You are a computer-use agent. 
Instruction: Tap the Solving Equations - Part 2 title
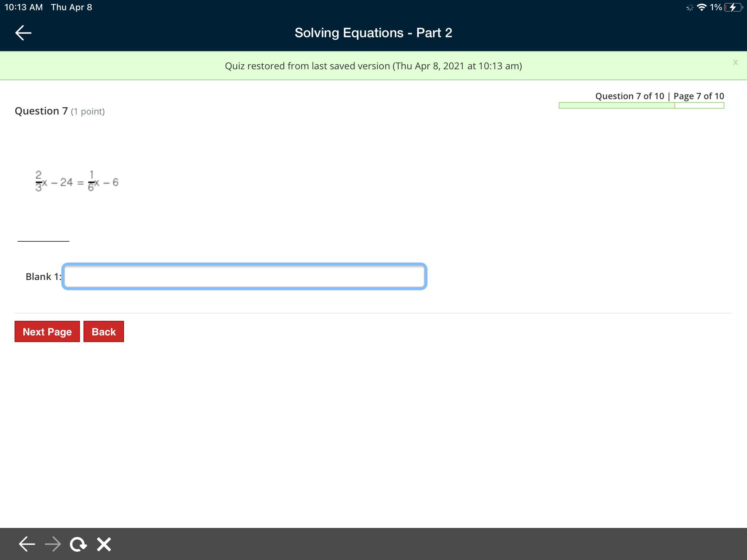click(373, 33)
